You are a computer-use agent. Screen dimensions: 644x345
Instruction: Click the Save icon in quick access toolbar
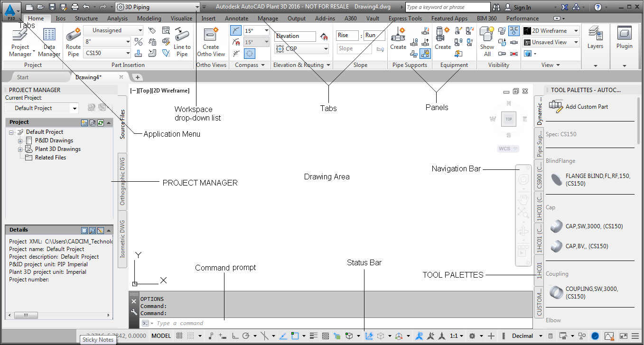point(52,7)
